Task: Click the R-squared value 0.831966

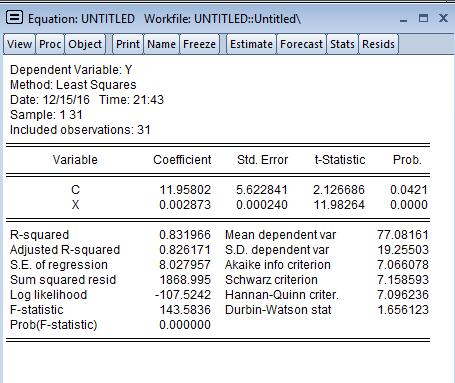Action: pos(185,235)
